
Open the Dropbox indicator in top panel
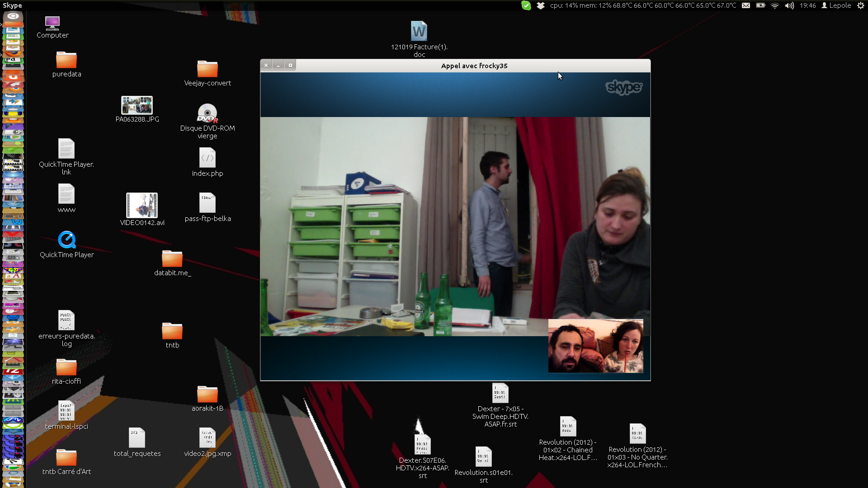pyautogui.click(x=540, y=5)
